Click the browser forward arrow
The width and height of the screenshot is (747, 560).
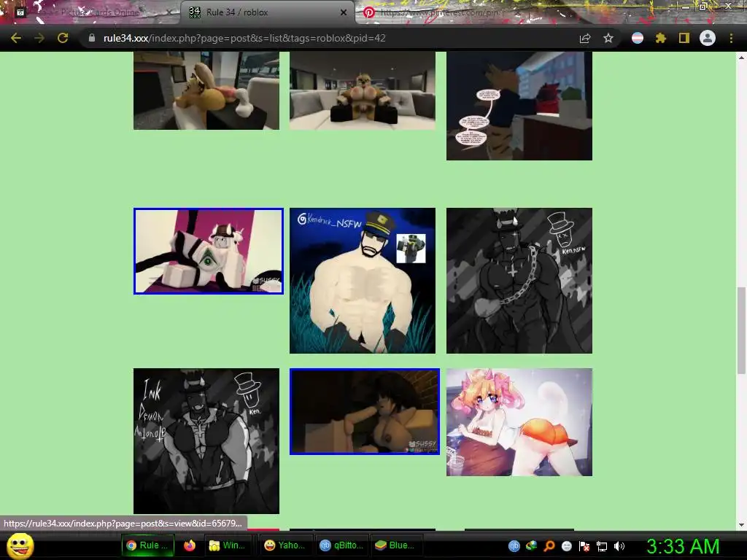click(x=39, y=38)
